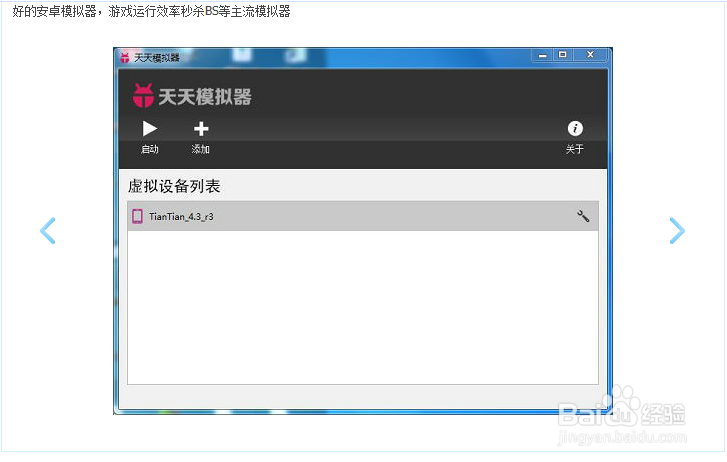
Task: Click the 添加 plus icon
Action: pos(201,128)
